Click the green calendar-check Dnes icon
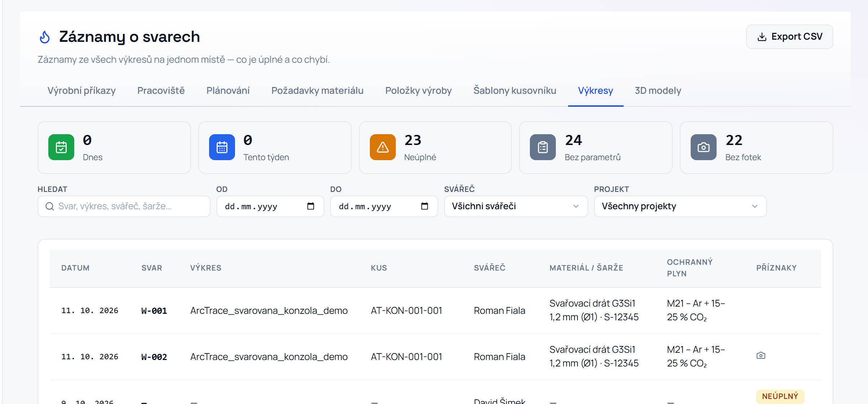This screenshot has height=404, width=868. [x=61, y=147]
